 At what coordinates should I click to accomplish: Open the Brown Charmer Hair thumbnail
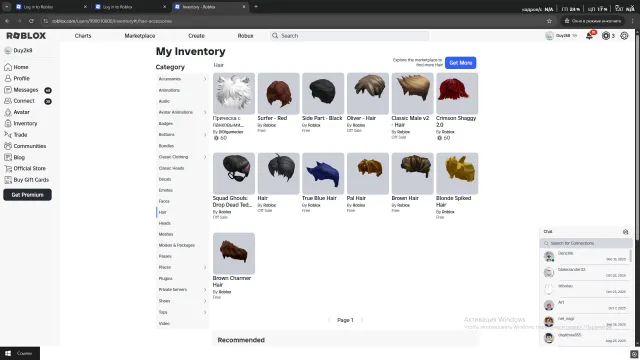(234, 253)
